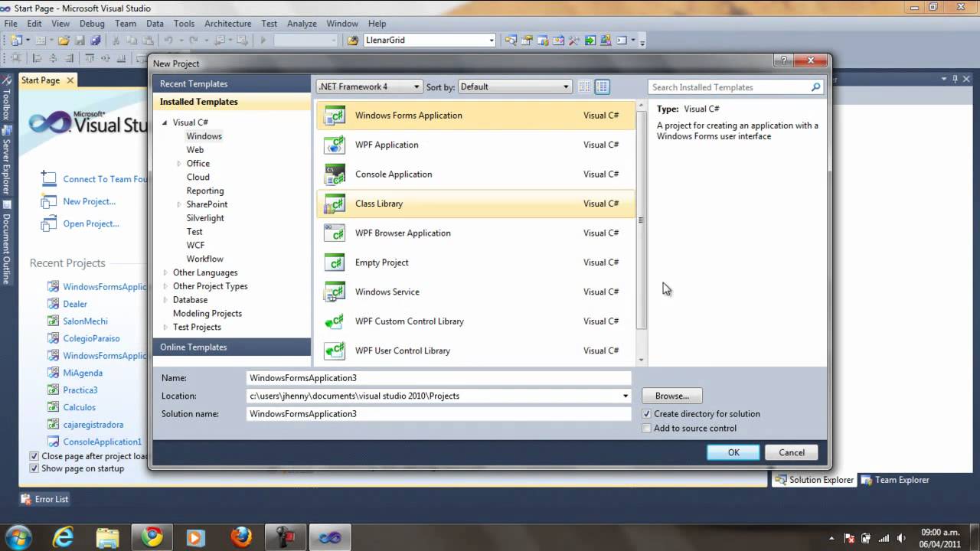Expand the SharePoint tree node
The height and width of the screenshot is (551, 980).
pos(178,204)
